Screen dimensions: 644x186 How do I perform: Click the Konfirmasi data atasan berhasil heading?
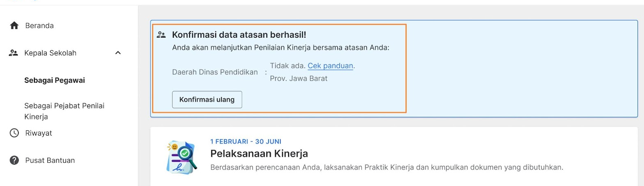tap(239, 35)
